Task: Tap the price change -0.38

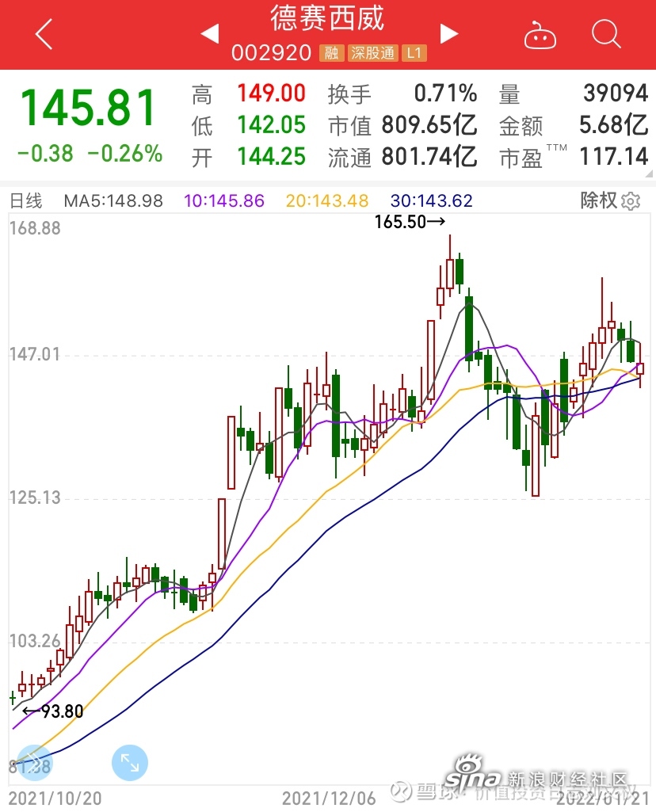Action: pyautogui.click(x=45, y=153)
